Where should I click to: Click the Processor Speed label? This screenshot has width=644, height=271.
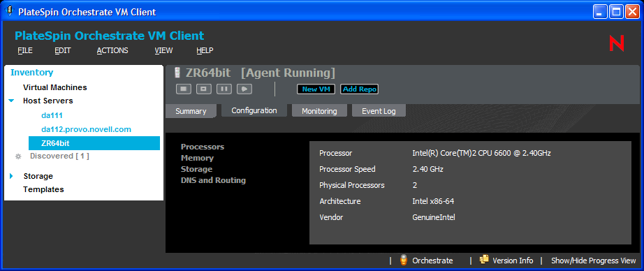pos(347,169)
